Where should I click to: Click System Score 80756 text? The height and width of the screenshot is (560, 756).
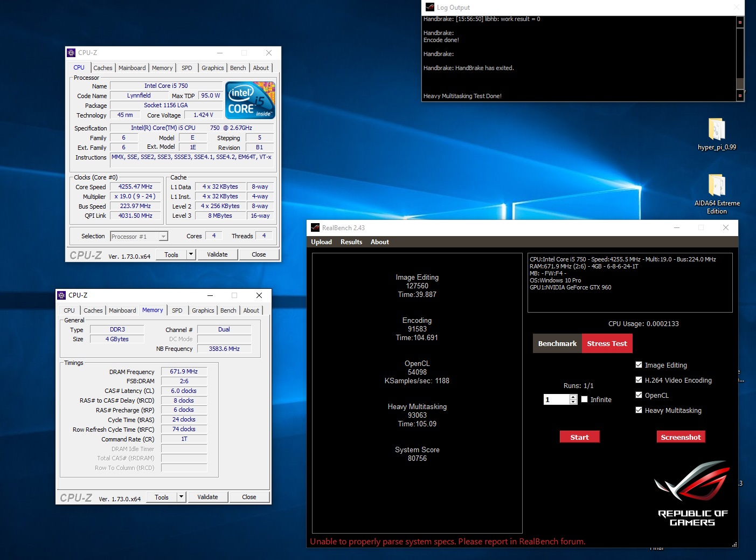pos(417,454)
